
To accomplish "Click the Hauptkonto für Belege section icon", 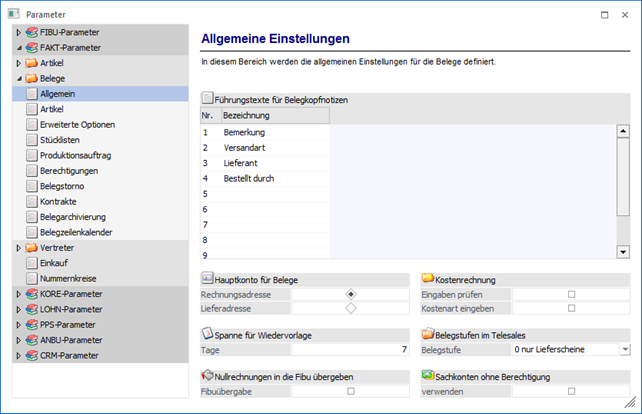I will point(208,279).
